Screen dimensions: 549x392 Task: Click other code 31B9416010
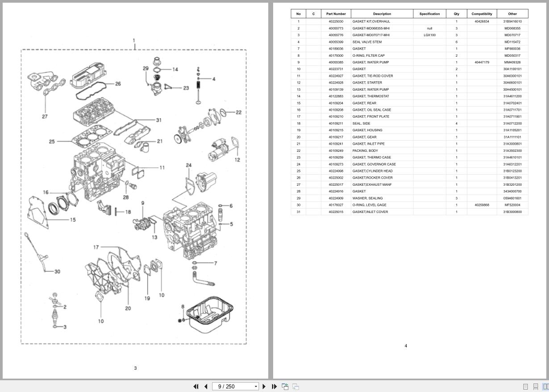[512, 21]
